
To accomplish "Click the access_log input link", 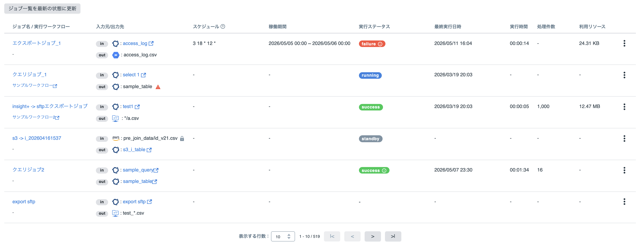I will pos(135,44).
